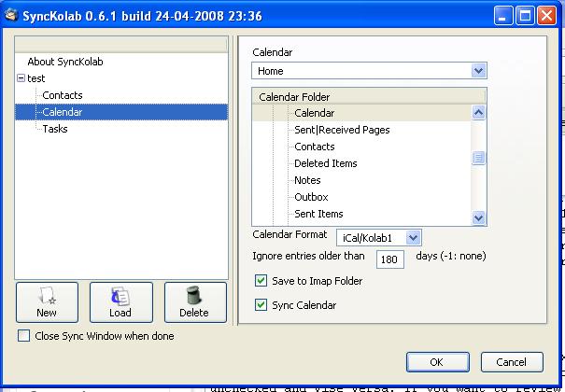Maximize the SyncKolab window
This screenshot has width=565, height=392.
tap(525, 16)
